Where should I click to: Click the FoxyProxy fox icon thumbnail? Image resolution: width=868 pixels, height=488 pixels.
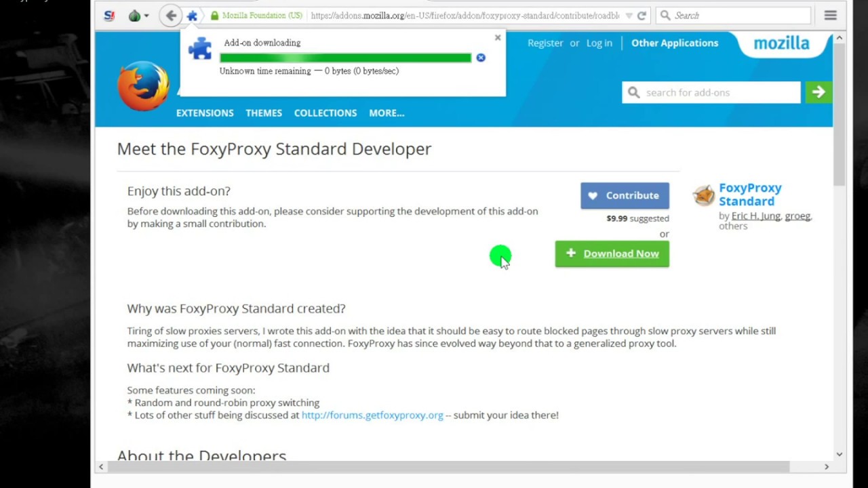click(x=703, y=195)
